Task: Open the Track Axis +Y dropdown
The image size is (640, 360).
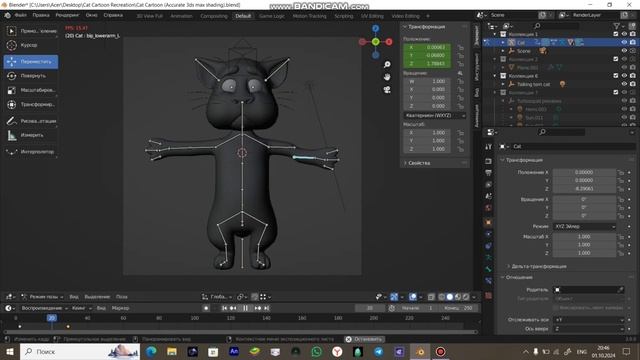Action: tap(589, 320)
